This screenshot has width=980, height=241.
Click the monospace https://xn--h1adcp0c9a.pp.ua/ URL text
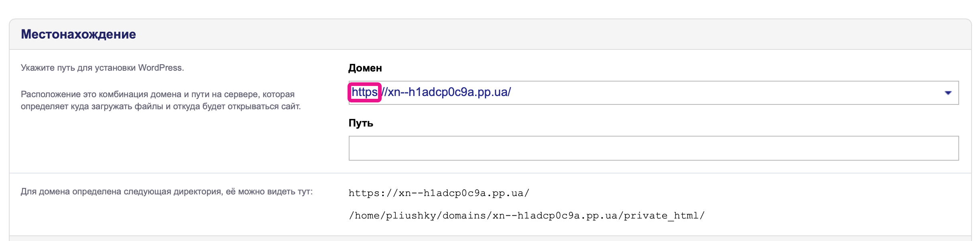[439, 193]
